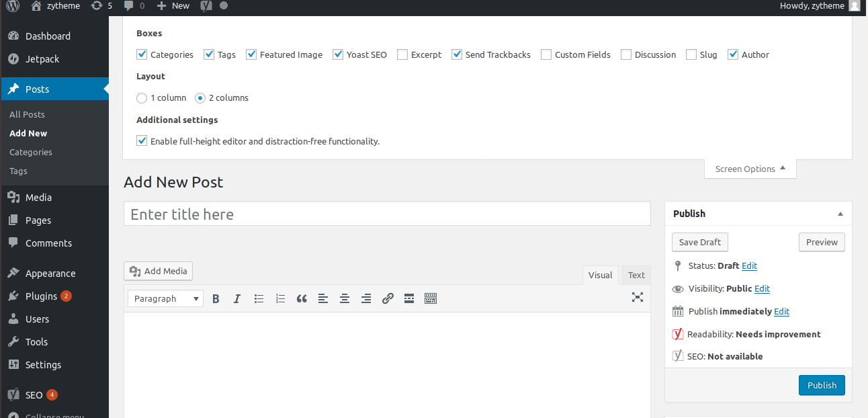Insert a bulleted list
Image resolution: width=868 pixels, height=418 pixels.
pos(259,299)
